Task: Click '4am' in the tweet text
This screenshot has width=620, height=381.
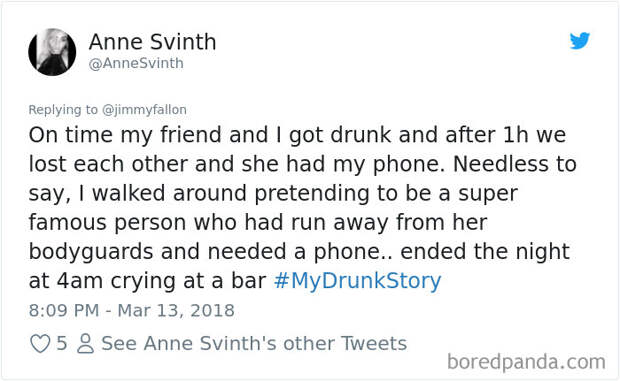Action: coord(80,281)
